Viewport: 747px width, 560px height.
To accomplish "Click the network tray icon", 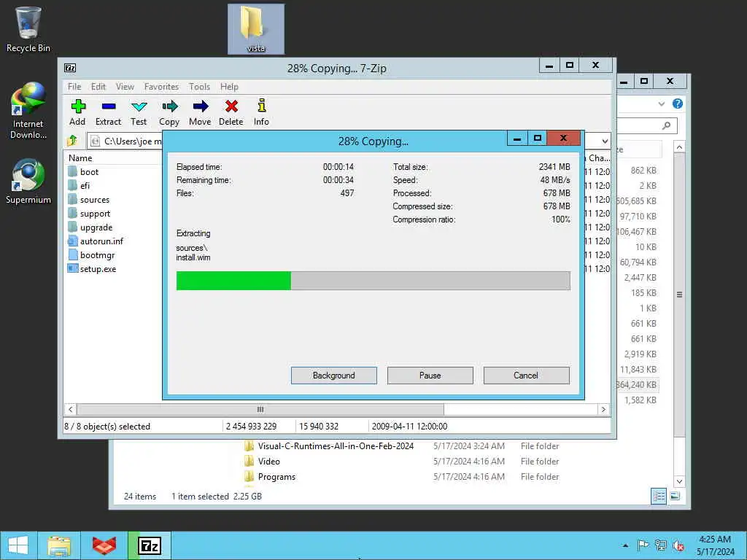I will pos(660,545).
